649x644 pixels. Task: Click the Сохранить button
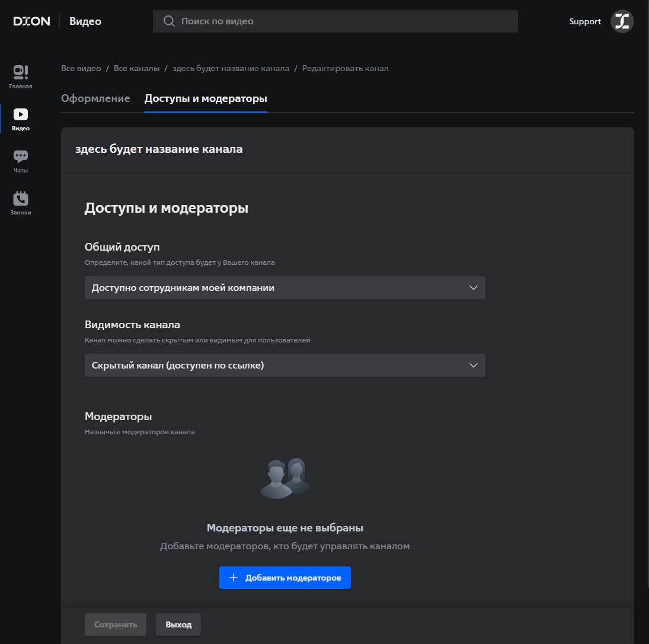click(116, 624)
